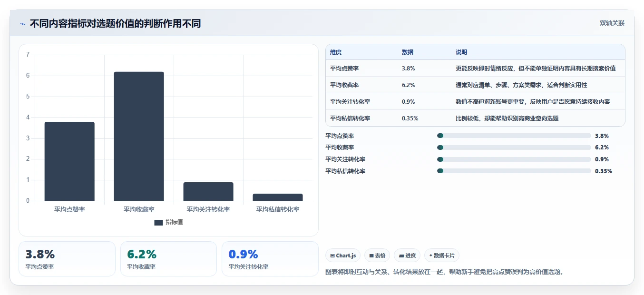Click the 平均关注转化率 0.9% progress bar
644x295 pixels.
pos(514,159)
